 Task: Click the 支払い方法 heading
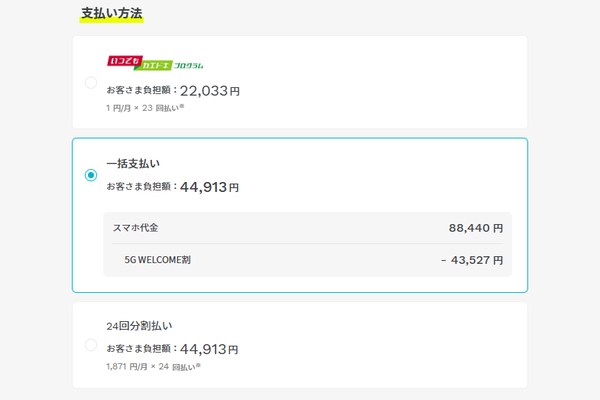point(112,13)
